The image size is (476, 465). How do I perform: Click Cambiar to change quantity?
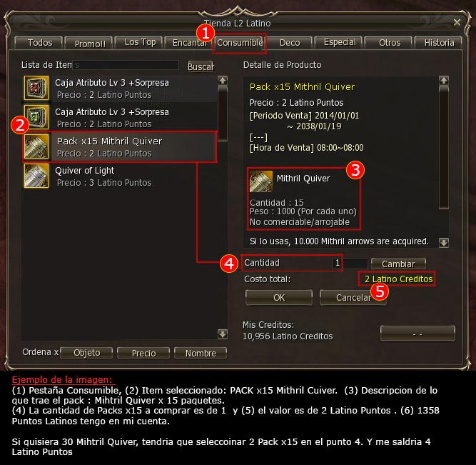click(x=398, y=264)
